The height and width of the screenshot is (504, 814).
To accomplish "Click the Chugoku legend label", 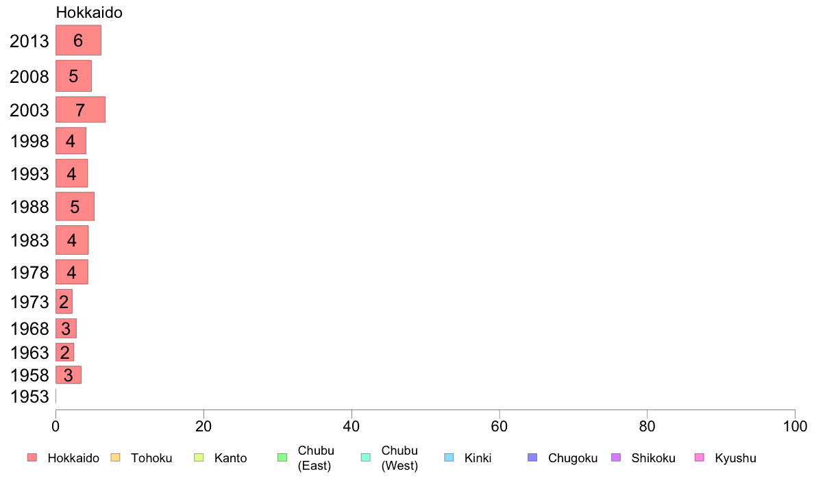I will (x=573, y=458).
